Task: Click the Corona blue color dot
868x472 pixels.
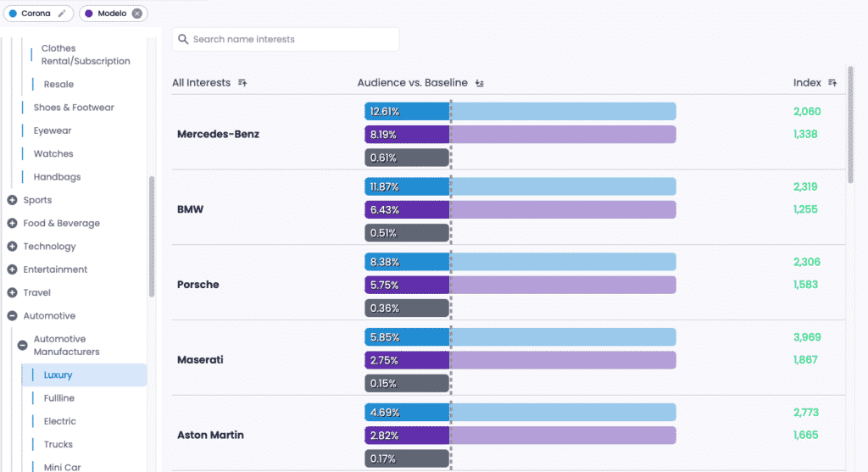Action: tap(14, 14)
